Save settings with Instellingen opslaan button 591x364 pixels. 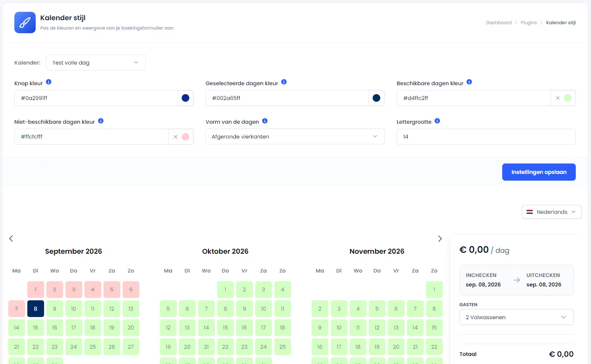coord(539,172)
